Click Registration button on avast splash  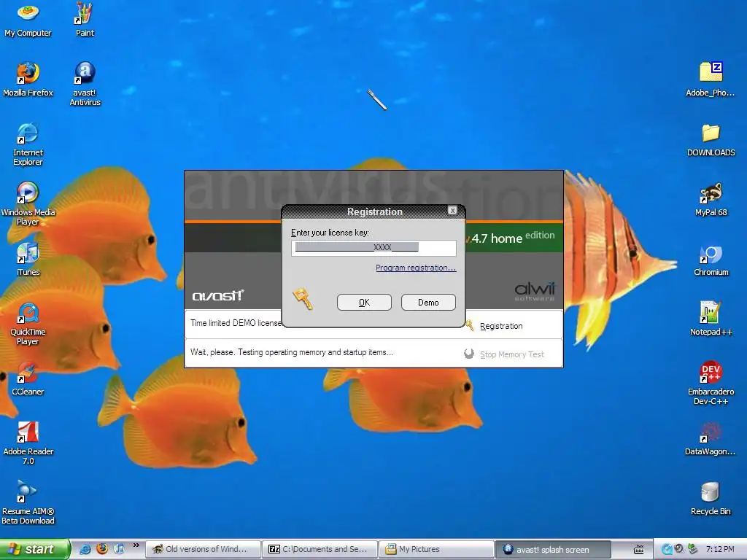(494, 326)
